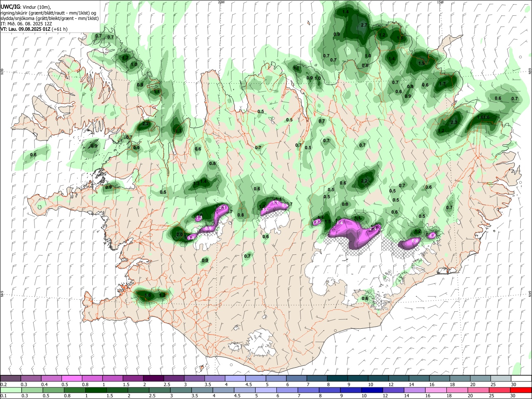Screen dimensions: 532x399
Task: Select the bright pink 0.5–0.8 snow swatch
Action: point(72,378)
